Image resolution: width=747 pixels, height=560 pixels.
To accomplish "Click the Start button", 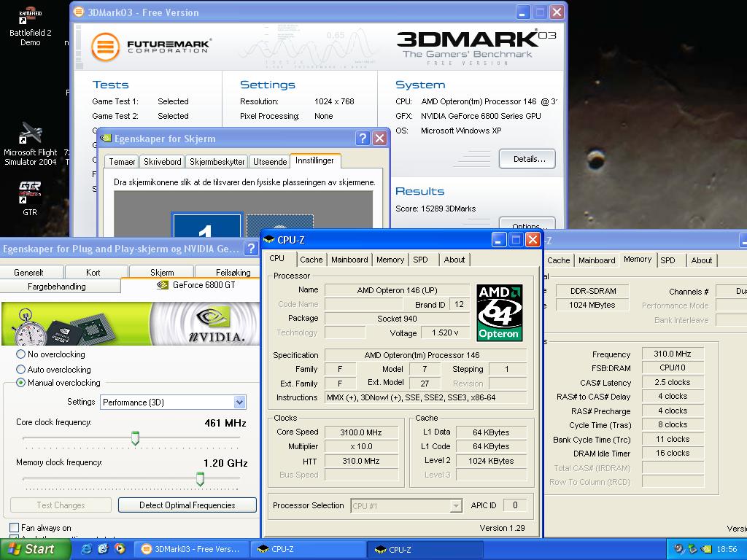I will [x=35, y=549].
